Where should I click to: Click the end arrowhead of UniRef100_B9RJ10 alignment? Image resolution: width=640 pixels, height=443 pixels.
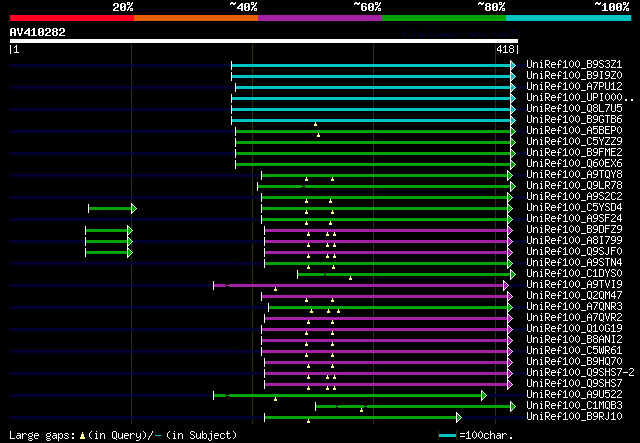(459, 418)
